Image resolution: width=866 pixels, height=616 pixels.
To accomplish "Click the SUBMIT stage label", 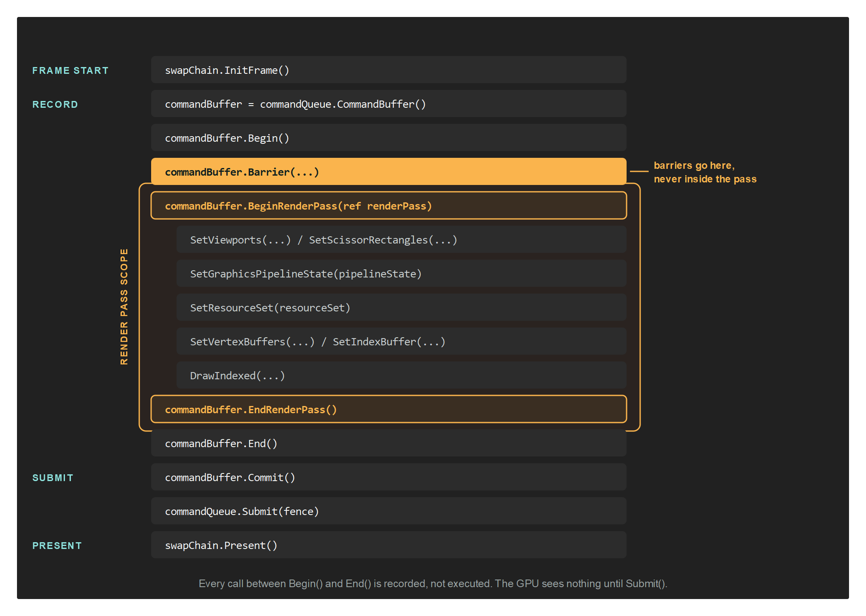I will click(x=53, y=478).
